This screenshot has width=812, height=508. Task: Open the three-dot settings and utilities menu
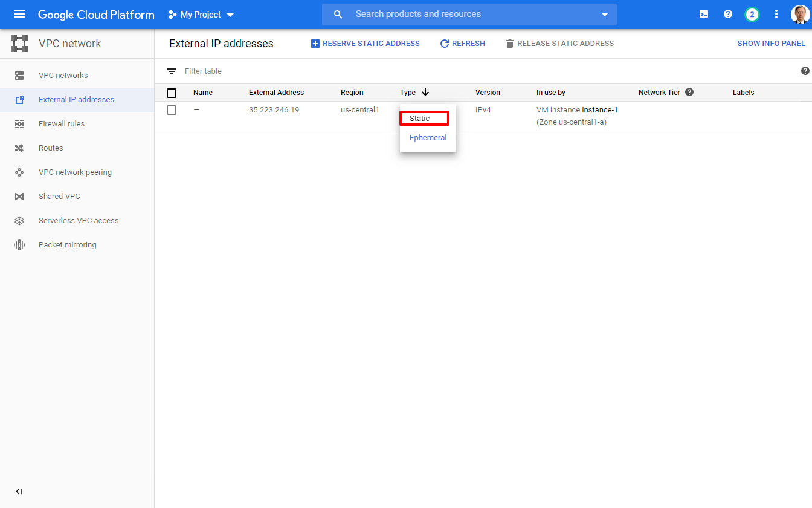pos(776,14)
